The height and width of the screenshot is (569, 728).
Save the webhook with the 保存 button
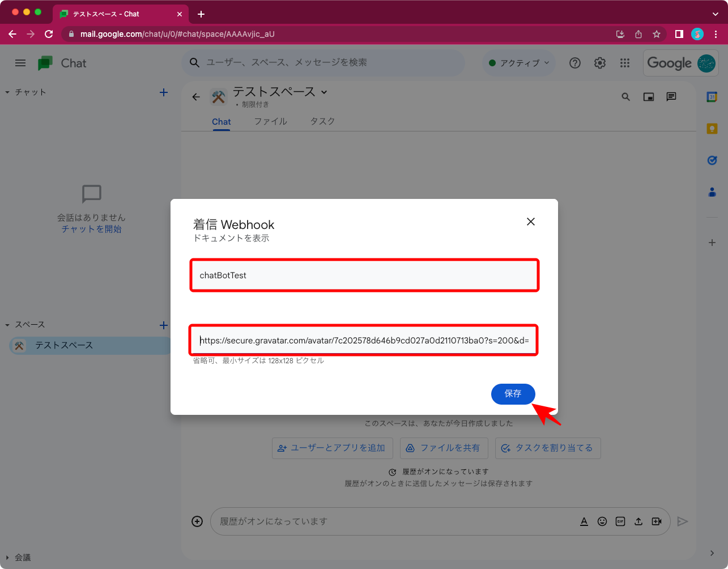click(x=513, y=394)
